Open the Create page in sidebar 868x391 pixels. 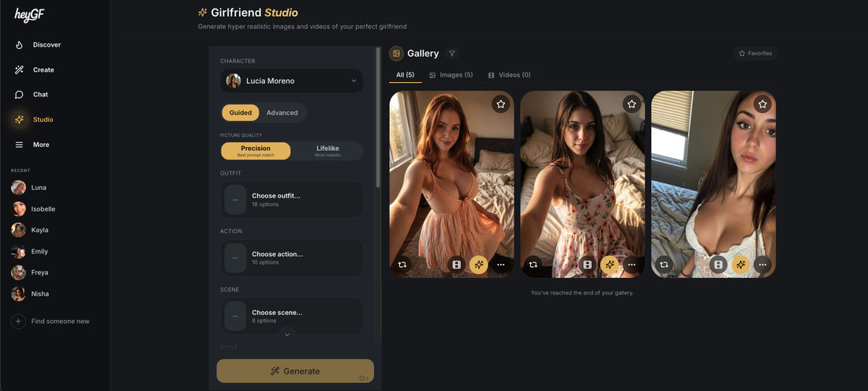[x=43, y=70]
